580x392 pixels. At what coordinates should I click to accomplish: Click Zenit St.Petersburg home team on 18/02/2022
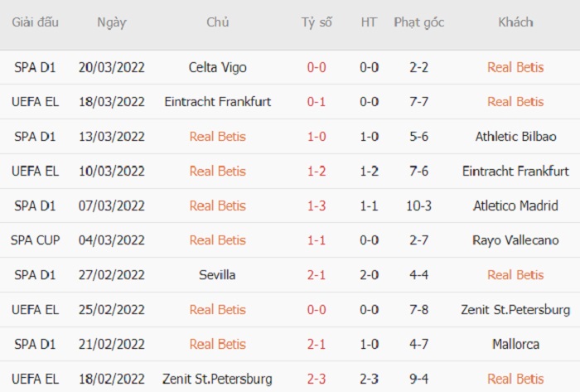click(x=217, y=379)
